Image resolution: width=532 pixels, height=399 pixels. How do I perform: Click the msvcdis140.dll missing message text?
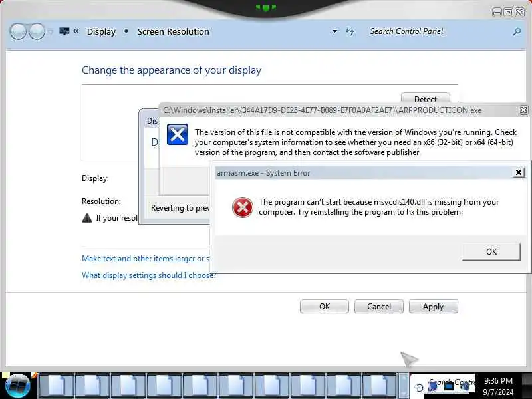(378, 207)
